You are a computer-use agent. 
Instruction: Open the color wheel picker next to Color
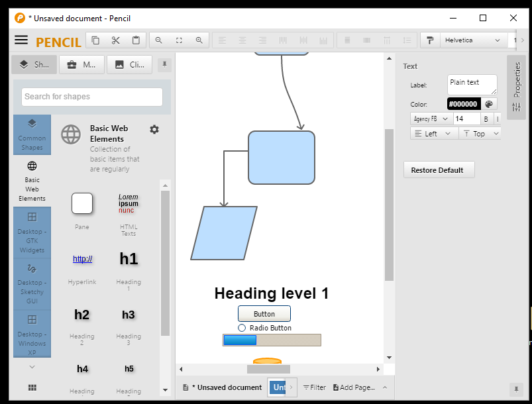click(x=488, y=104)
